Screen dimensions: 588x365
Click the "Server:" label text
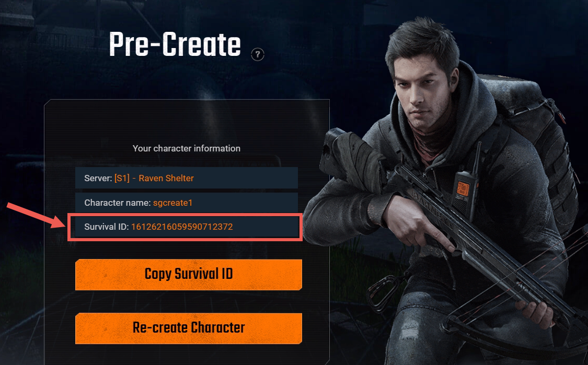(98, 179)
